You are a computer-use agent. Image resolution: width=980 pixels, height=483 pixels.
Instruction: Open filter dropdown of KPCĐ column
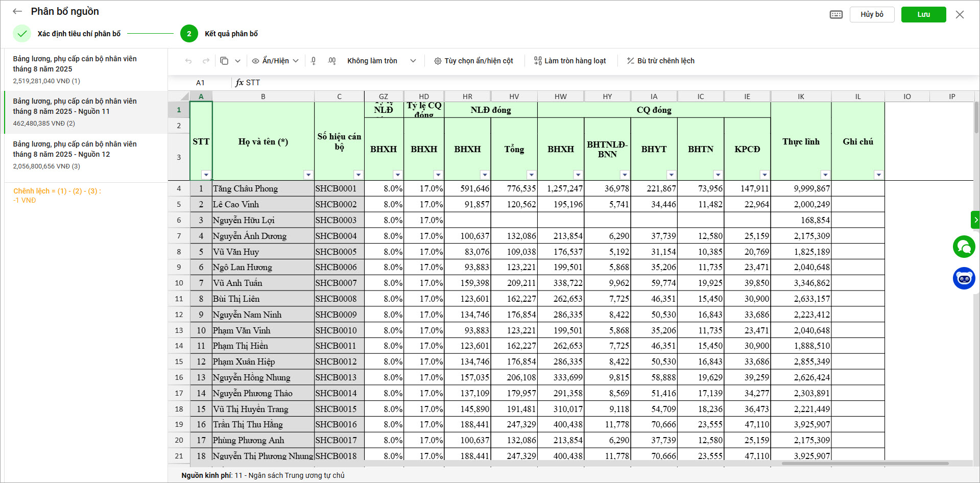(x=764, y=175)
